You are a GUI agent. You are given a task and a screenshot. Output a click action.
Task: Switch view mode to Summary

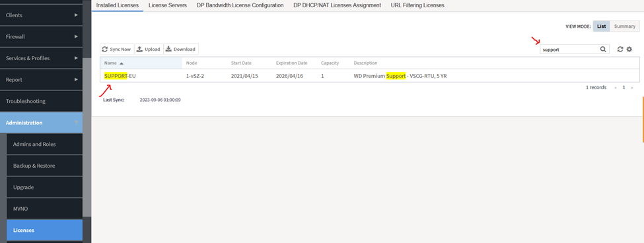click(625, 26)
